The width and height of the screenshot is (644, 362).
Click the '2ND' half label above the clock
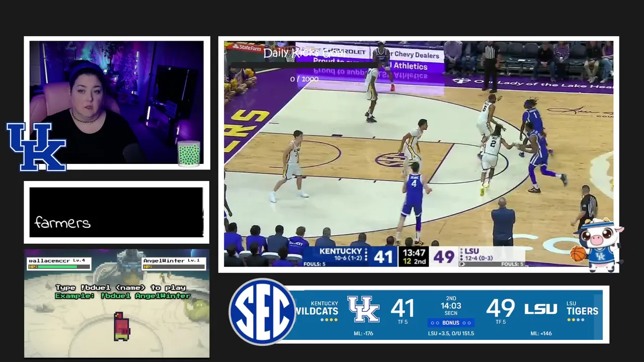(x=451, y=299)
